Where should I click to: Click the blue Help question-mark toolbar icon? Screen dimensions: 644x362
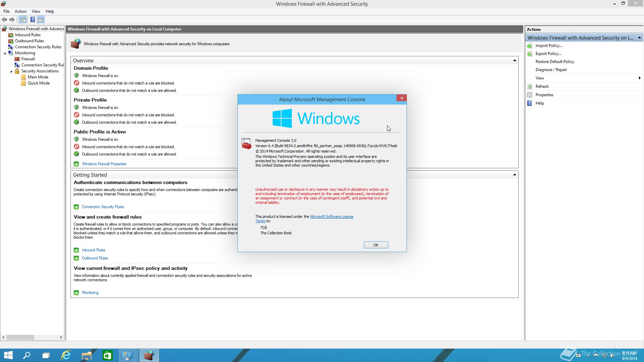point(33,19)
